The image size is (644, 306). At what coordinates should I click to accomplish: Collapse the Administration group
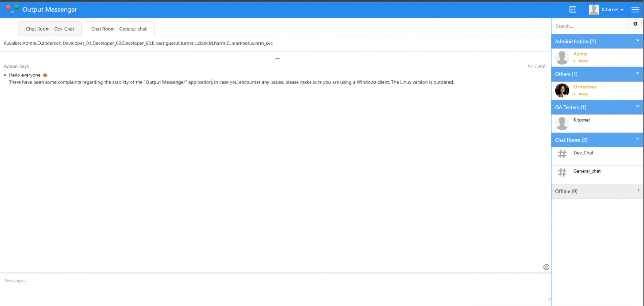pos(638,41)
